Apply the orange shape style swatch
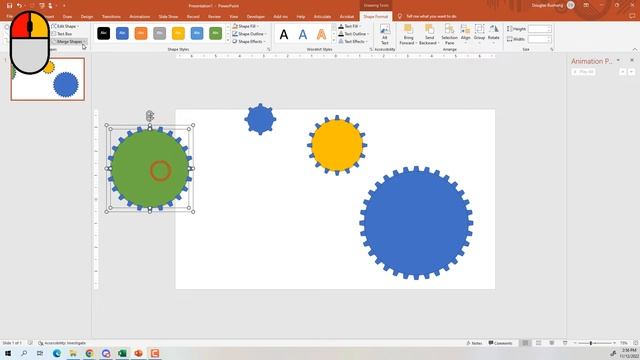The width and height of the screenshot is (640, 360). coord(141,33)
